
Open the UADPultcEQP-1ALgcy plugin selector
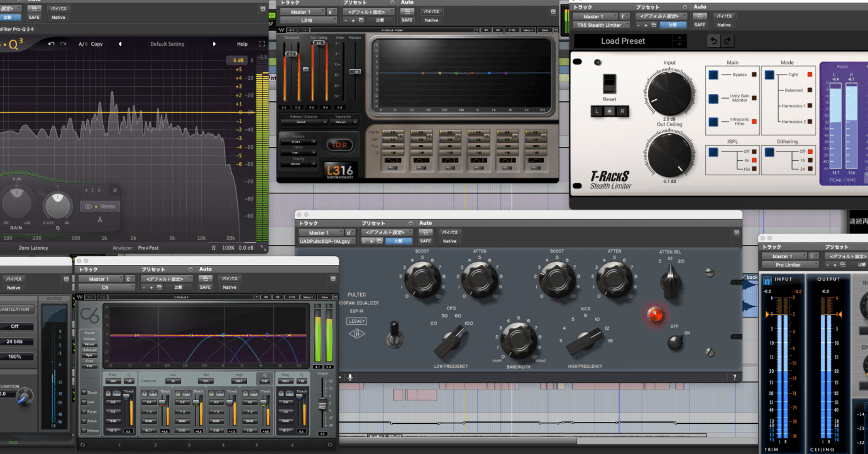327,241
